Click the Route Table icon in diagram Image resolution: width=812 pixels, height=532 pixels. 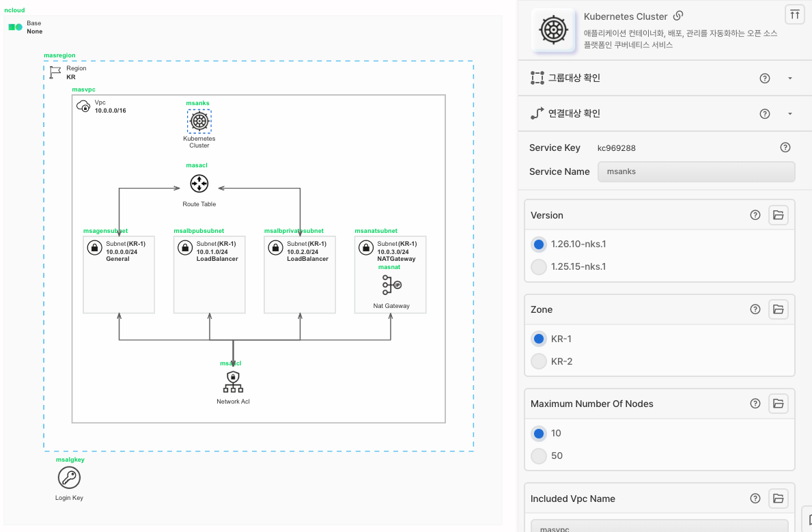(x=199, y=184)
